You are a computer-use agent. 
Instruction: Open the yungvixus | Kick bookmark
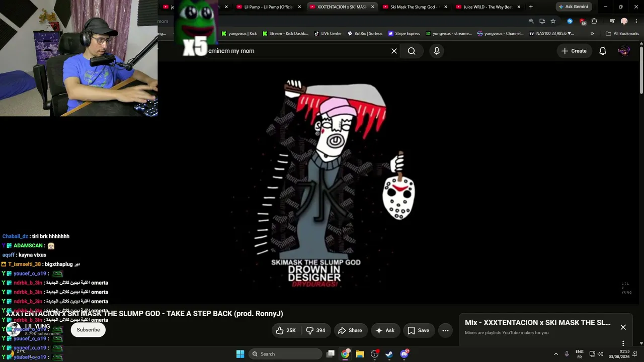(x=239, y=34)
